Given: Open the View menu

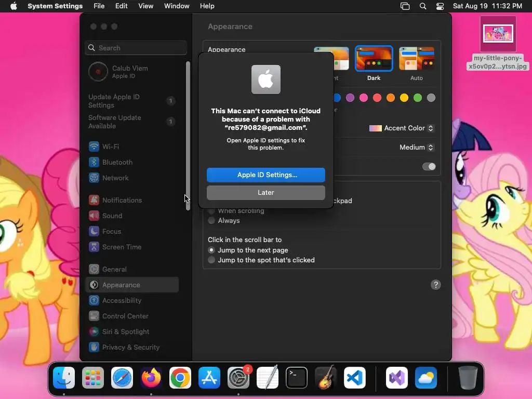Looking at the screenshot, I should [x=146, y=6].
